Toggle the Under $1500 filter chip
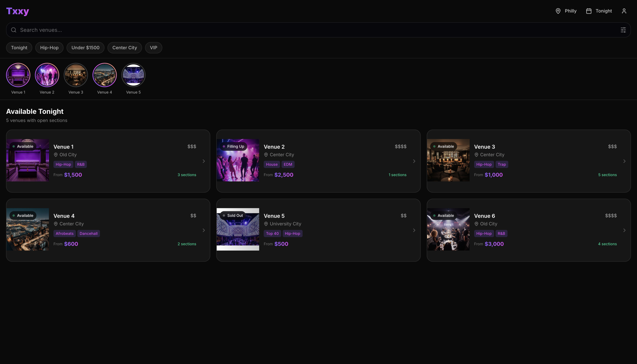Viewport: 637px width, 364px height. (85, 48)
